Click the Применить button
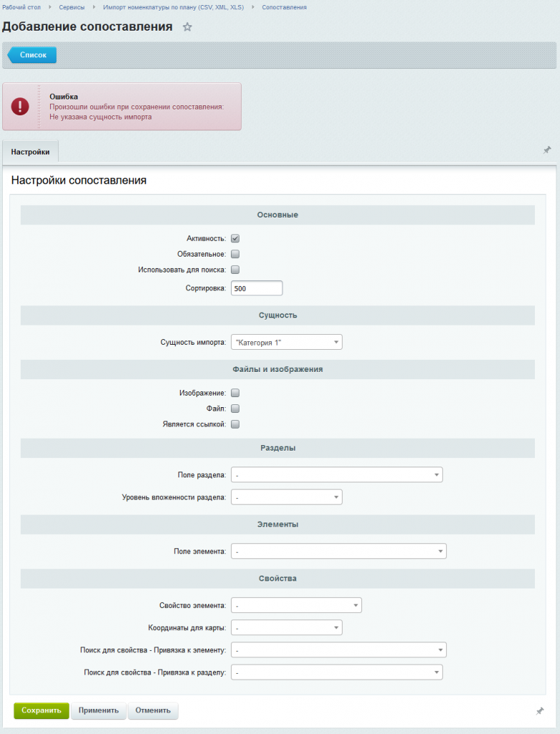 [99, 710]
